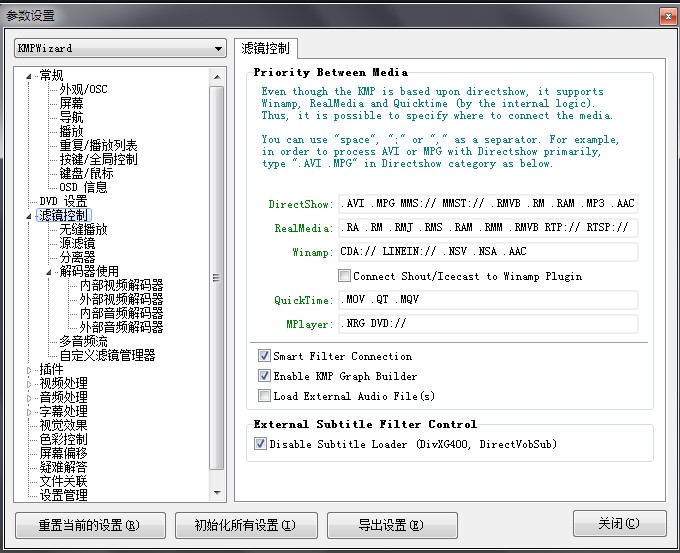The image size is (680, 553).
Task: Toggle Disable Subtitle Loader checkbox
Action: point(260,444)
